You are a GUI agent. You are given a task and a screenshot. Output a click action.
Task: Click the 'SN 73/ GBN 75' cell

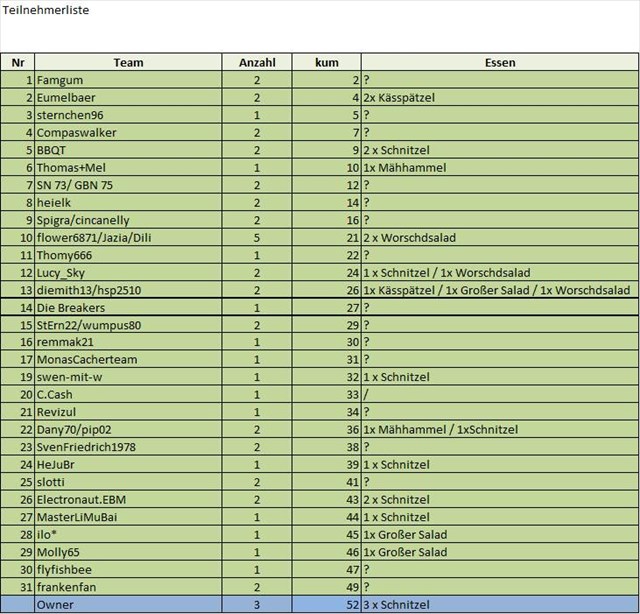(128, 185)
